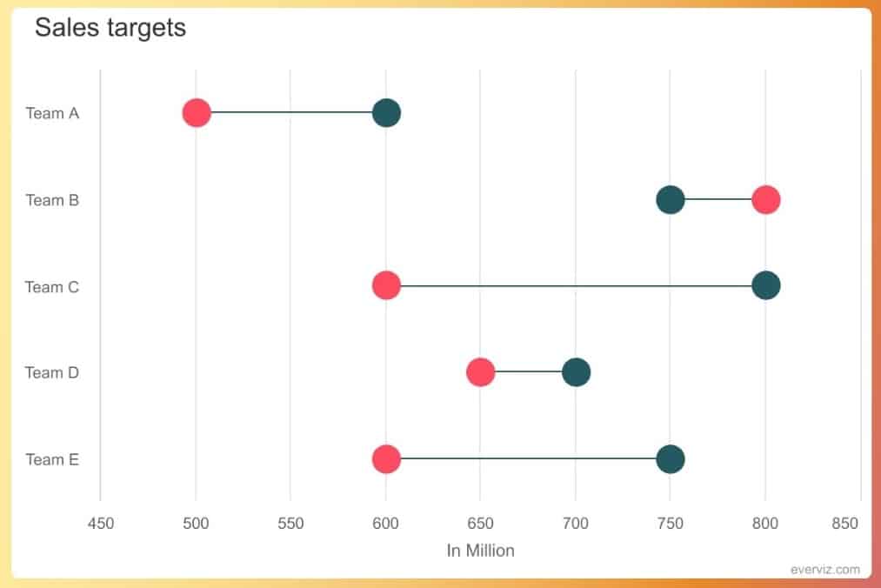The width and height of the screenshot is (881, 588).
Task: Click Team C's dark teal dot at 800
Action: tap(765, 285)
